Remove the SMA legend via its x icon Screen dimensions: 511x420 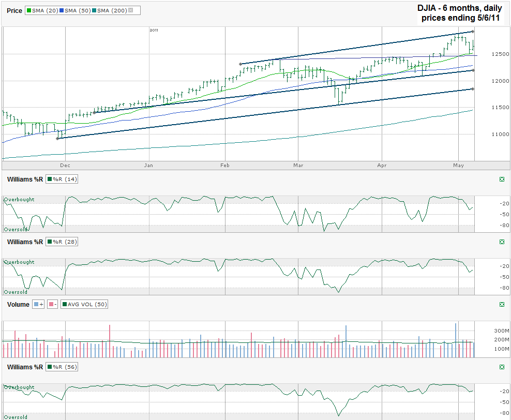click(131, 10)
